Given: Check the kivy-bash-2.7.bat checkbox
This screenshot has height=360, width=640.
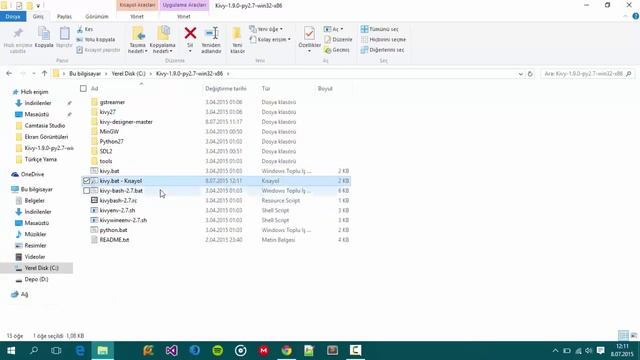Looking at the screenshot, I should (x=86, y=191).
